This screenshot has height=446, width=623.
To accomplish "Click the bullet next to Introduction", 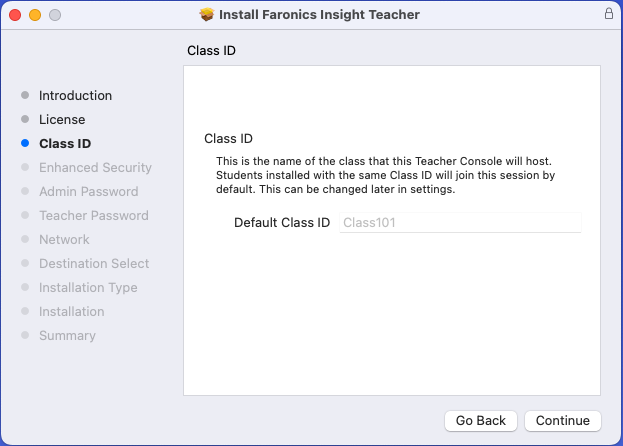I will (25, 96).
